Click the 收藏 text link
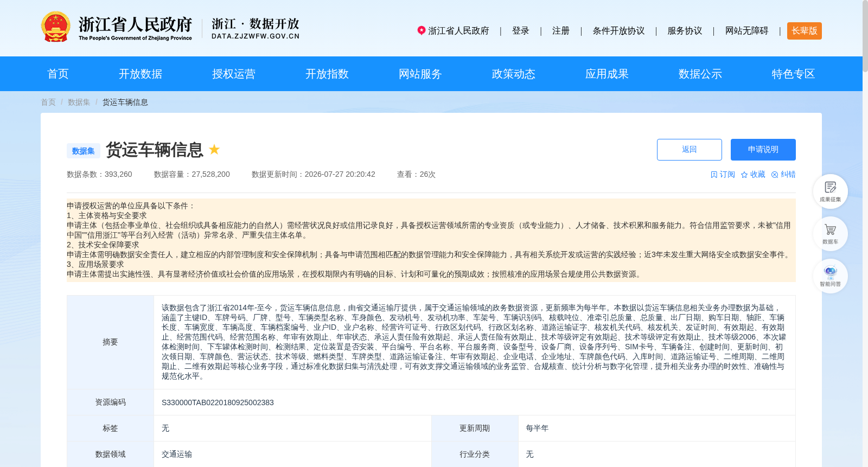The image size is (868, 467). [x=758, y=175]
